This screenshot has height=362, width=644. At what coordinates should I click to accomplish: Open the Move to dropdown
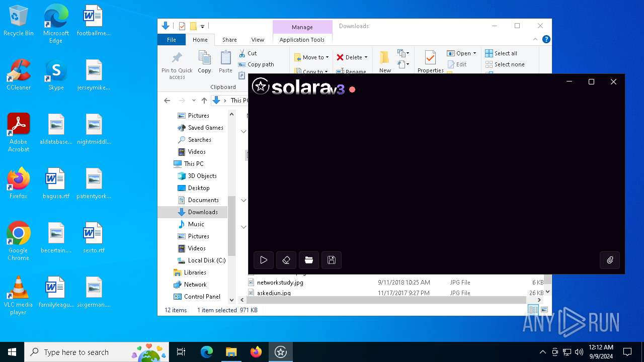click(311, 57)
